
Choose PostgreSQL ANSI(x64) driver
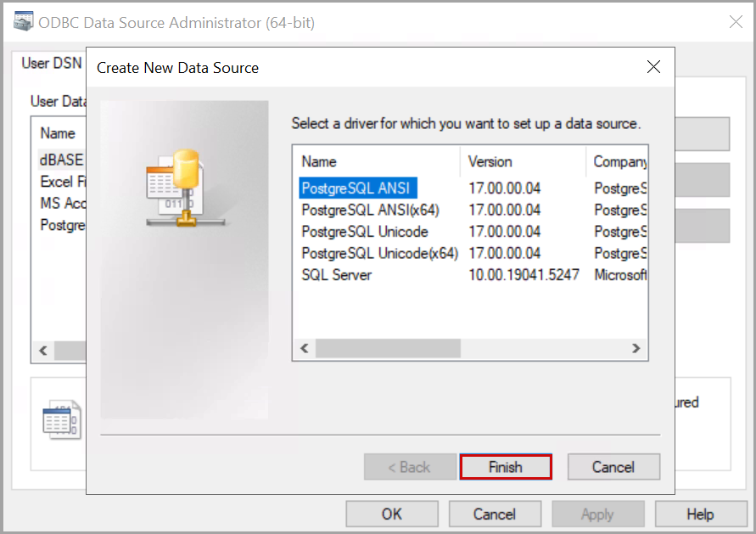370,210
